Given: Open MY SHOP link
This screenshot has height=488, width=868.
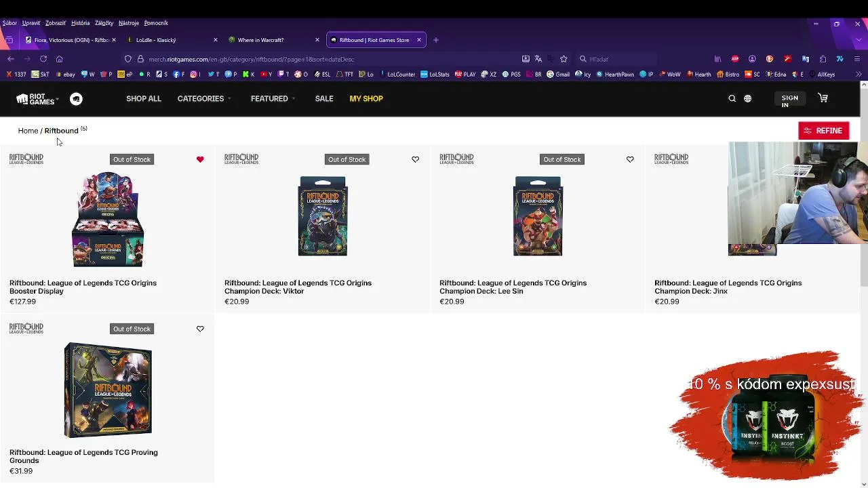Looking at the screenshot, I should 366,99.
